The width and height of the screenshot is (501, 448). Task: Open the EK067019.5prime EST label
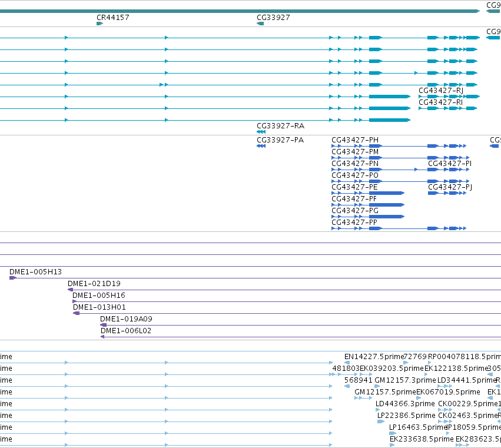coord(448,392)
